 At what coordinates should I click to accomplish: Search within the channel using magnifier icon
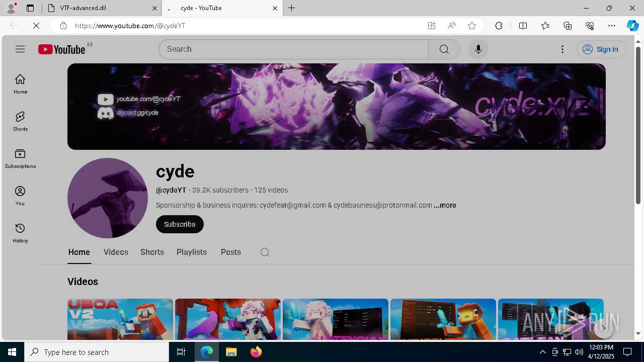coord(265,252)
